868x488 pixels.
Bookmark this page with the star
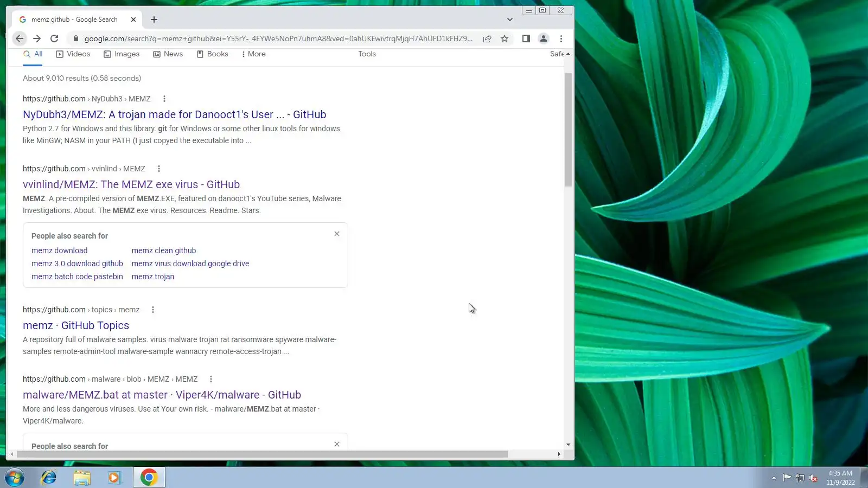pyautogui.click(x=505, y=38)
